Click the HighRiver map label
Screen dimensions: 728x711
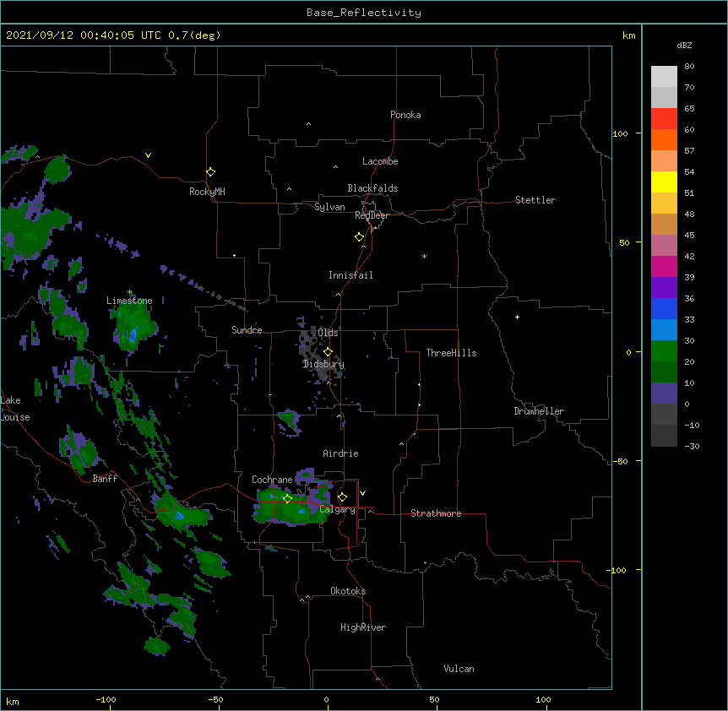pyautogui.click(x=363, y=627)
